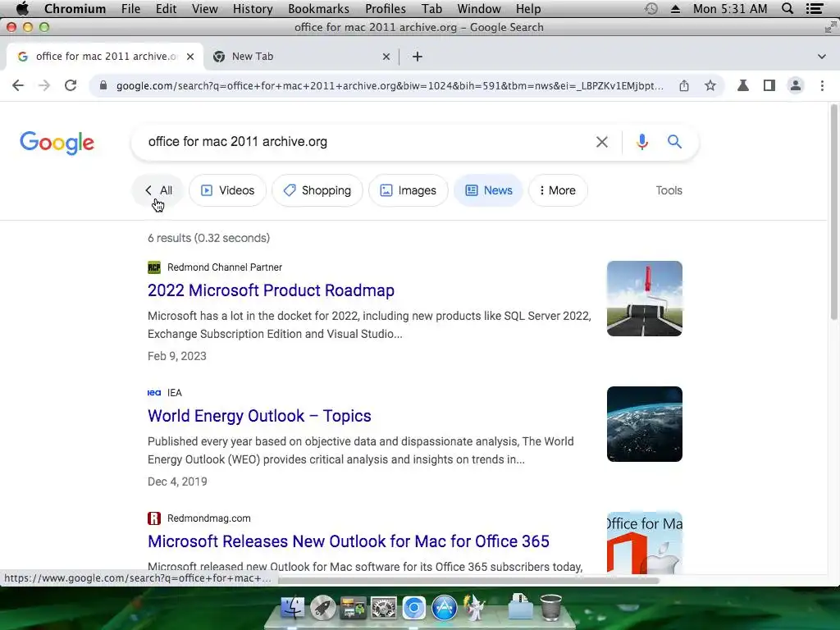Open World Energy Outlook – Topics link
The height and width of the screenshot is (630, 840).
point(259,416)
